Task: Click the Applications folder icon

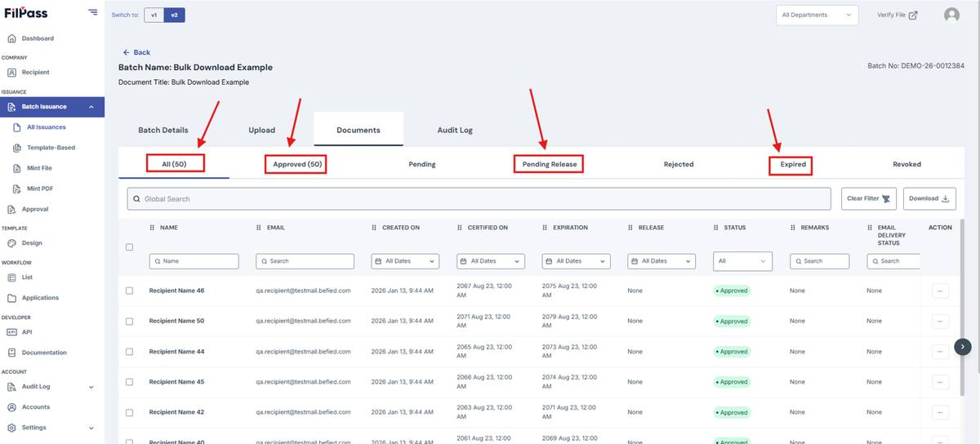Action: tap(12, 298)
